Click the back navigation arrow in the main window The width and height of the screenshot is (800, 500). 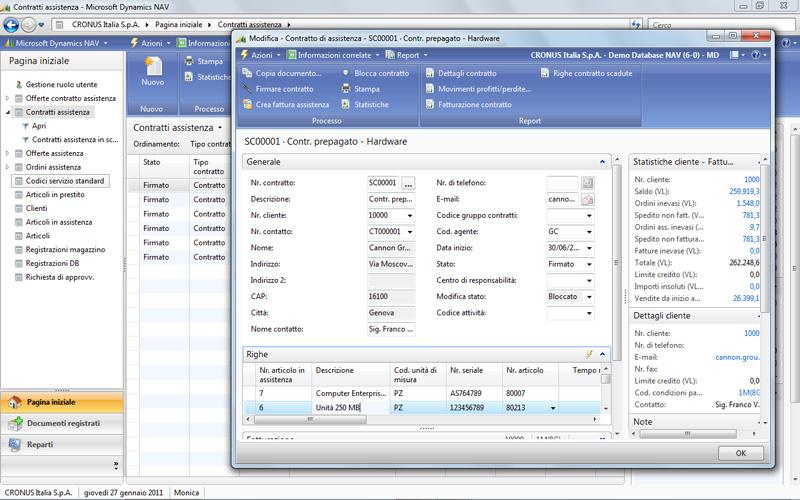point(11,24)
